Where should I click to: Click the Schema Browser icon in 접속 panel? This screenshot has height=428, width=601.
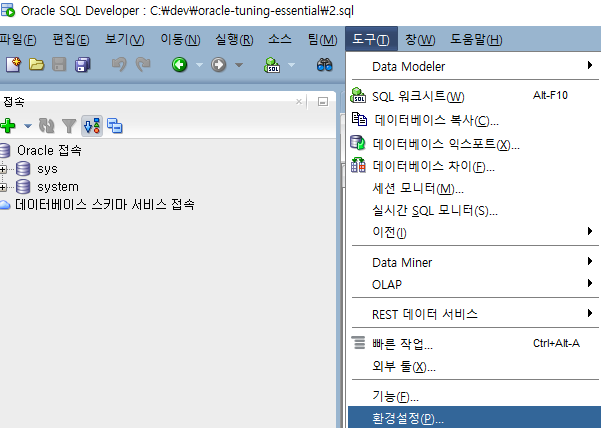115,126
